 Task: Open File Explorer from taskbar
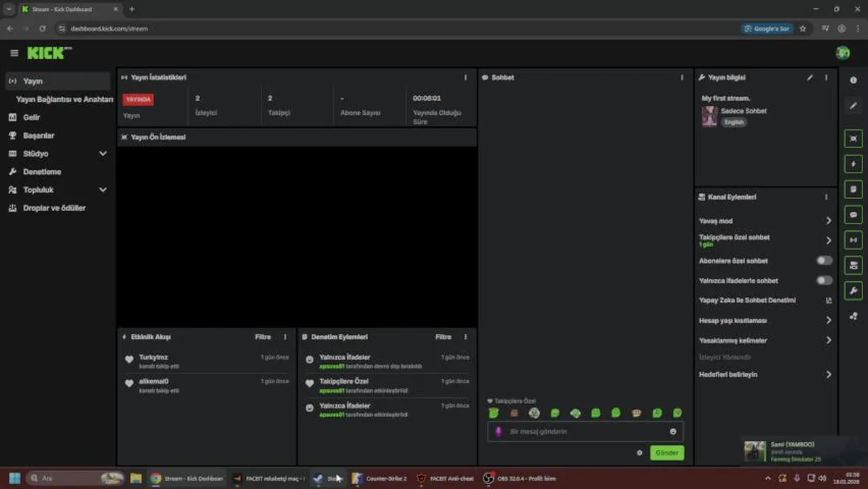click(136, 478)
